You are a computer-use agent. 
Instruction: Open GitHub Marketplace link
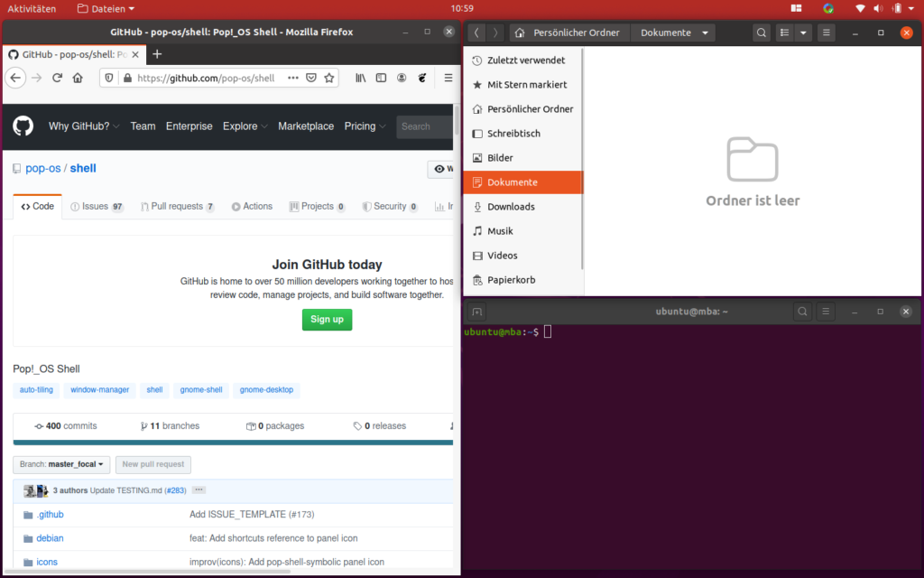tap(306, 126)
